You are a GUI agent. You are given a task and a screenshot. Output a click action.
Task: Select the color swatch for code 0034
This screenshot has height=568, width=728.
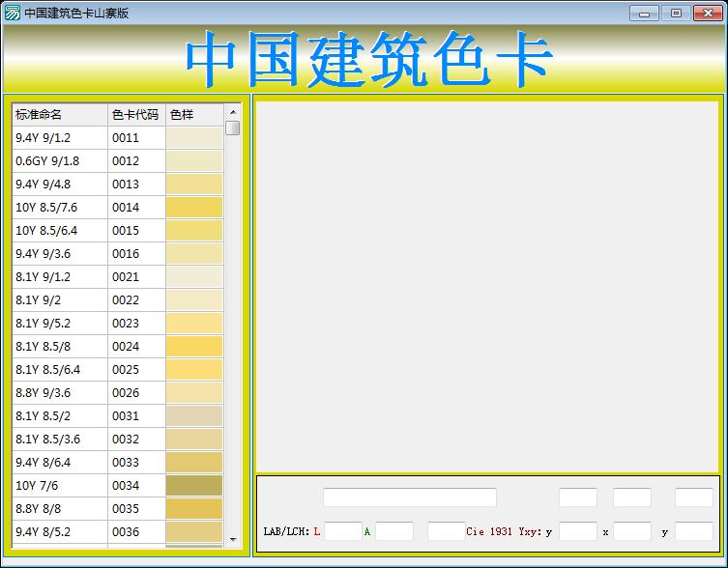click(x=194, y=485)
